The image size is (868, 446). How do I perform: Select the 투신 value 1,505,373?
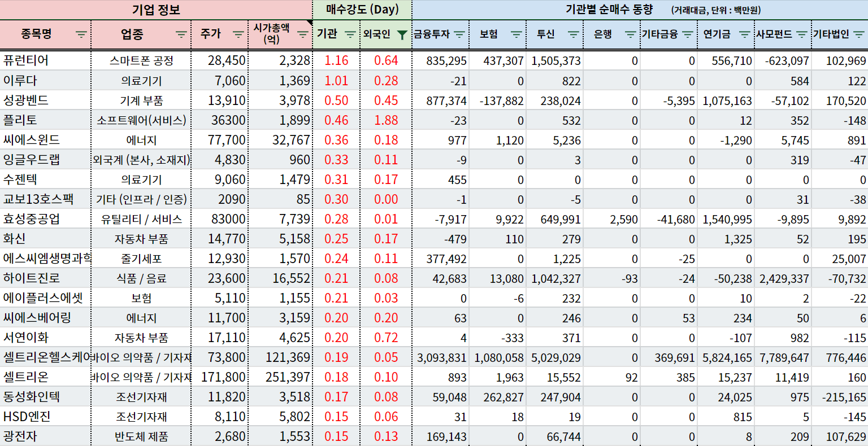[555, 60]
